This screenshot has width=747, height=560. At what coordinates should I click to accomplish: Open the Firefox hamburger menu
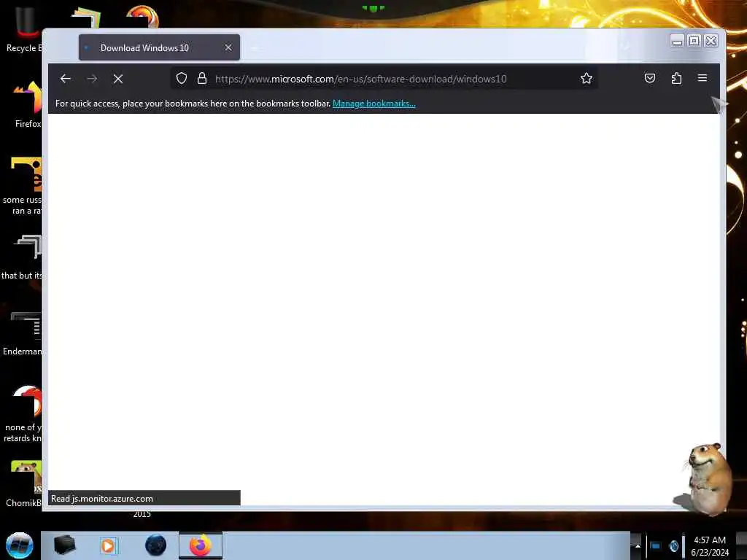[703, 78]
